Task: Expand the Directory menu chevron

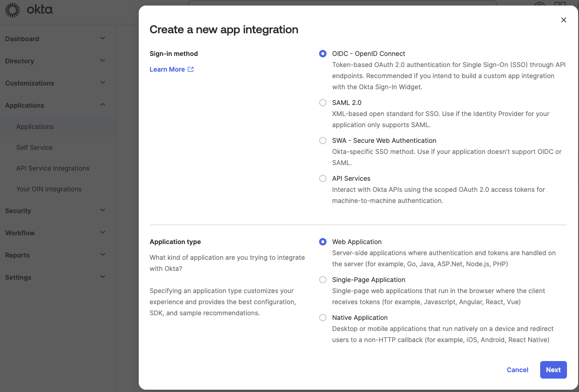Action: pyautogui.click(x=103, y=61)
